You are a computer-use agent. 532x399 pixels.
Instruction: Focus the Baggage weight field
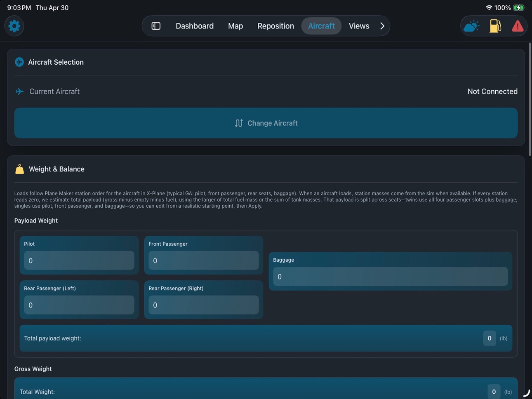[x=390, y=277]
